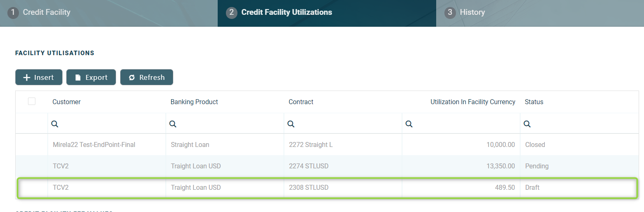Open the Credit Facility step tab

tap(46, 12)
